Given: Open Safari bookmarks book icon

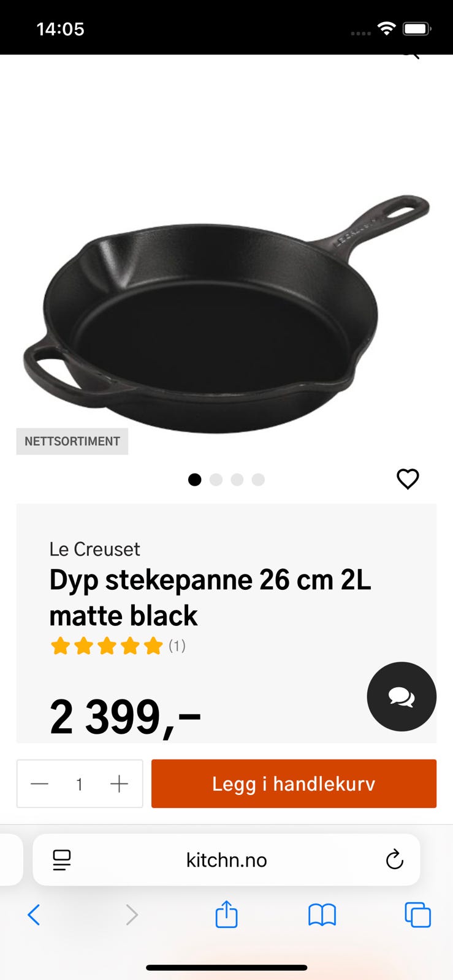Looking at the screenshot, I should coord(322,915).
